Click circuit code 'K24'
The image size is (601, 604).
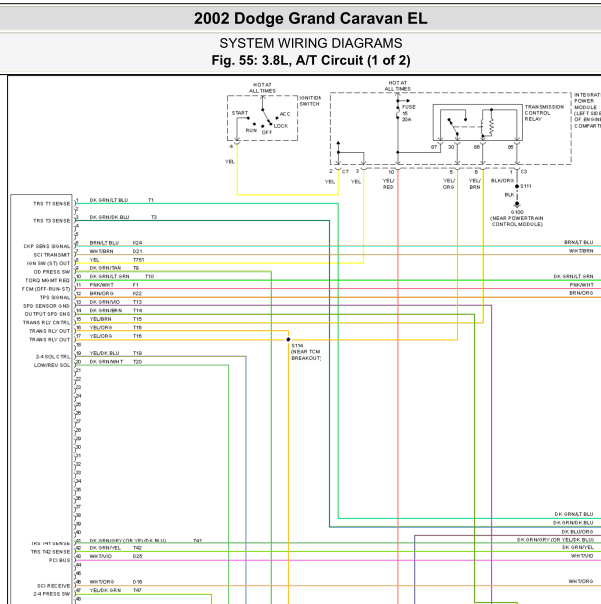click(137, 243)
